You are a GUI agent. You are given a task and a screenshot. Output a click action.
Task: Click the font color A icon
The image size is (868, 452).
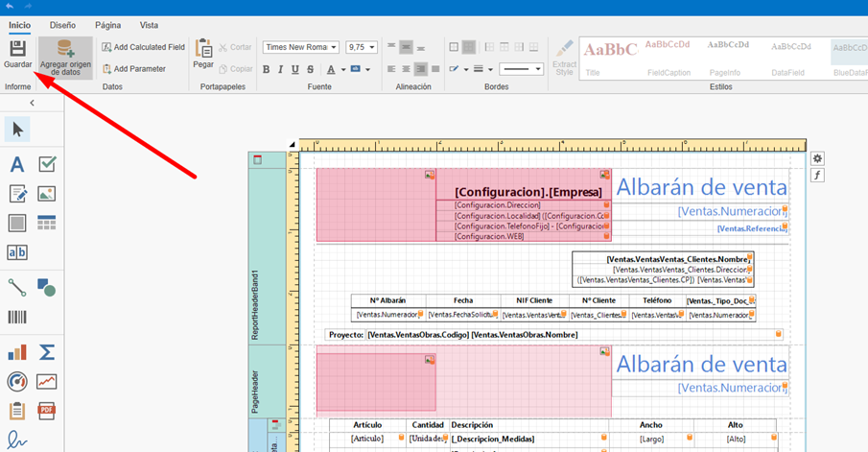(x=331, y=69)
